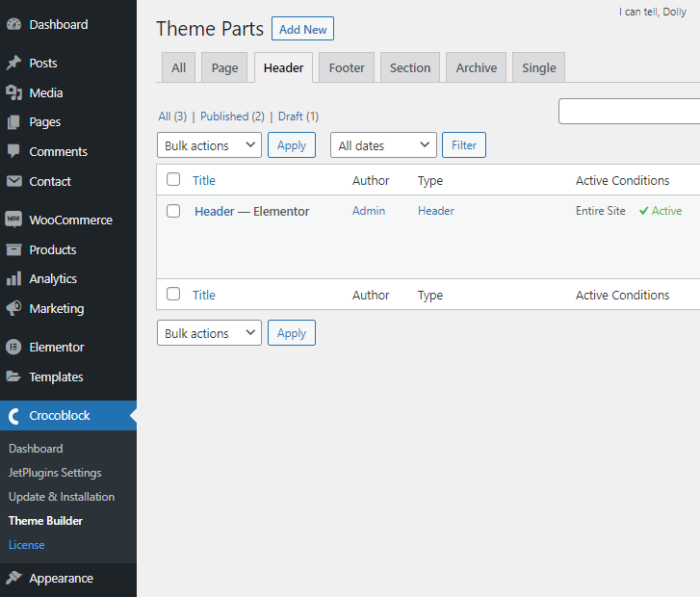This screenshot has width=700, height=597.
Task: Select the Header tab
Action: (283, 67)
